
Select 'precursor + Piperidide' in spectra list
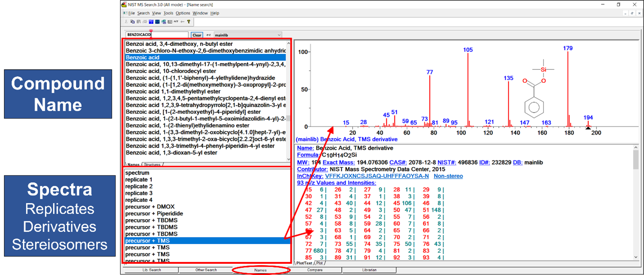(x=154, y=213)
